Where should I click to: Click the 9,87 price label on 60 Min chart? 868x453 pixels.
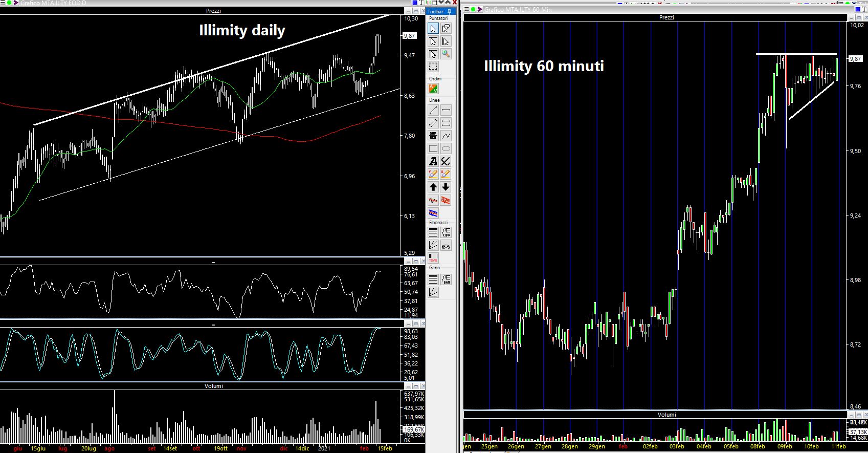pyautogui.click(x=855, y=59)
